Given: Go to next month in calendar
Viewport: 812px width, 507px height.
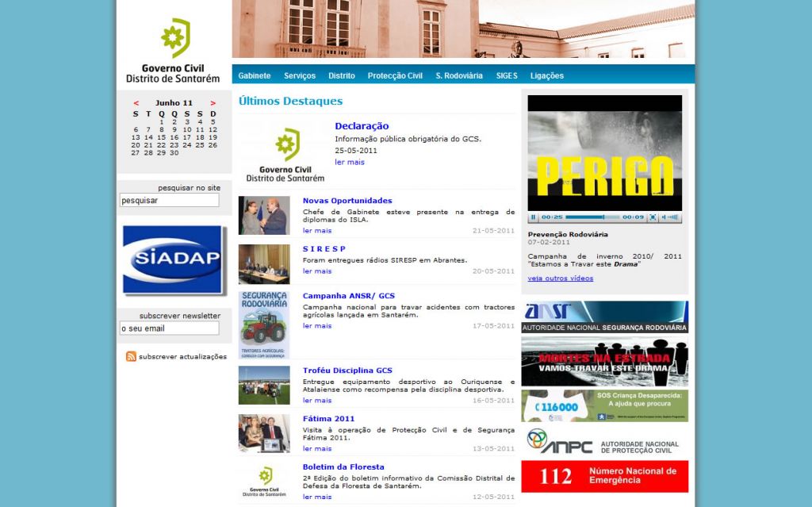Looking at the screenshot, I should click(213, 103).
